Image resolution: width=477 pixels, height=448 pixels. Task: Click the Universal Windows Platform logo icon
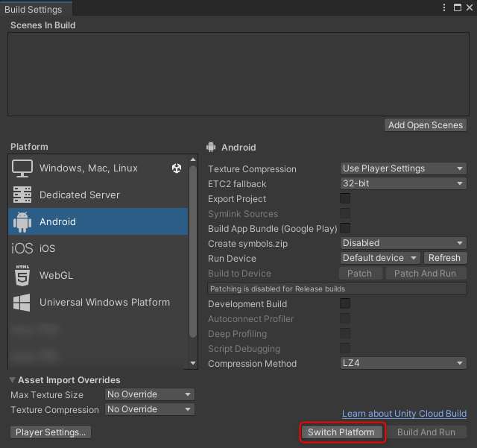tap(22, 303)
